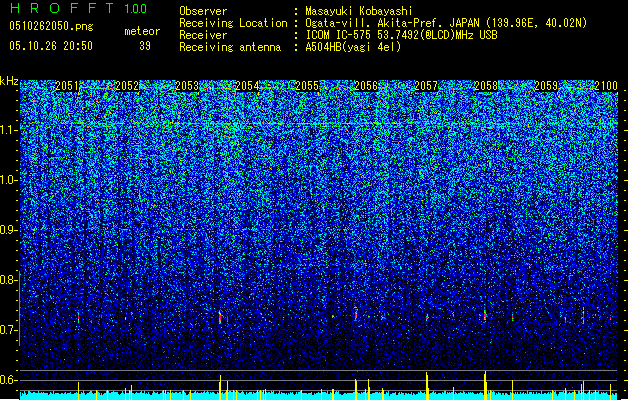Click the 2054 time marker
This screenshot has width=629, height=400.
click(247, 86)
